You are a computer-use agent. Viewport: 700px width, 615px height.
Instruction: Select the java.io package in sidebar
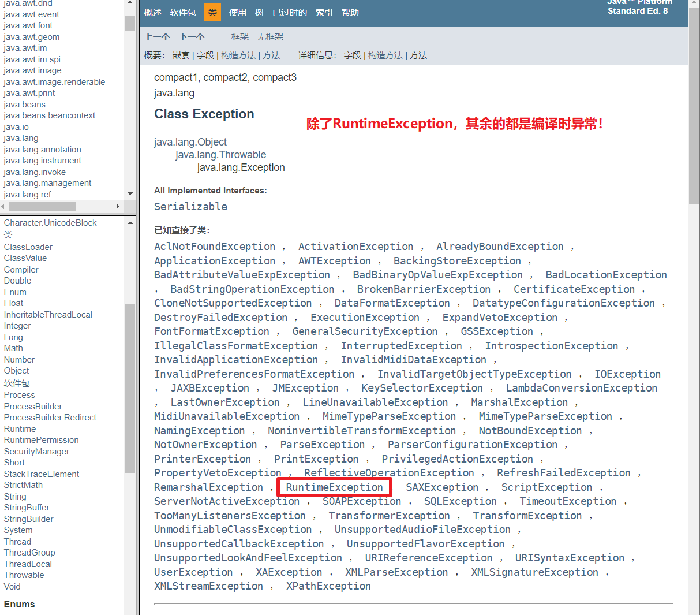(x=16, y=126)
